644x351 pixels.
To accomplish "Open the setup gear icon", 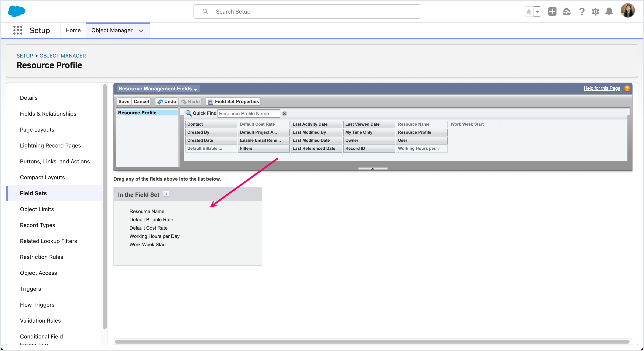I will click(x=596, y=11).
